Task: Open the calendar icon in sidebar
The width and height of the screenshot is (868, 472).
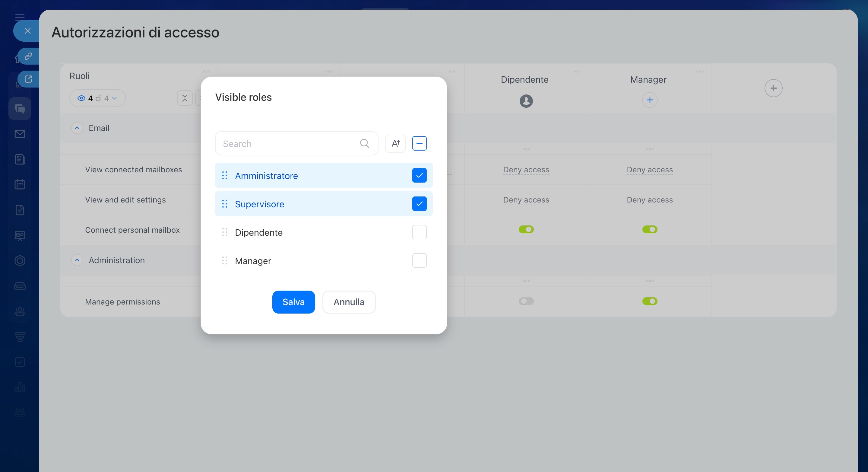Action: click(20, 184)
